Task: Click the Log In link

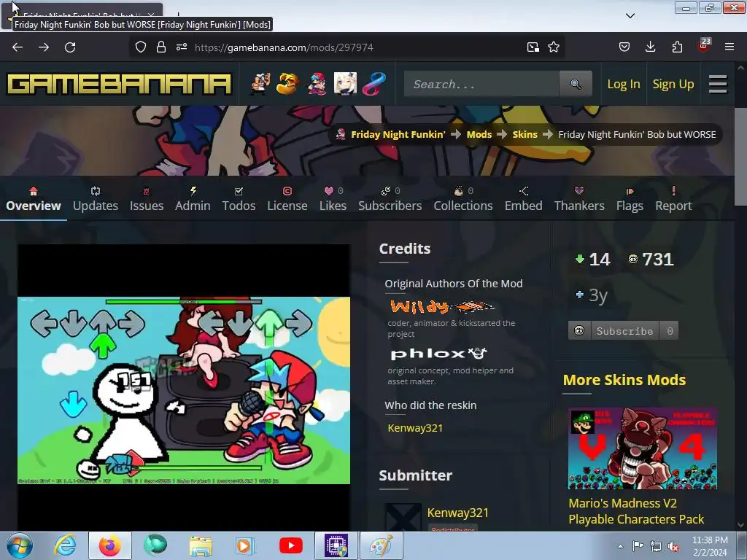Action: pos(623,85)
